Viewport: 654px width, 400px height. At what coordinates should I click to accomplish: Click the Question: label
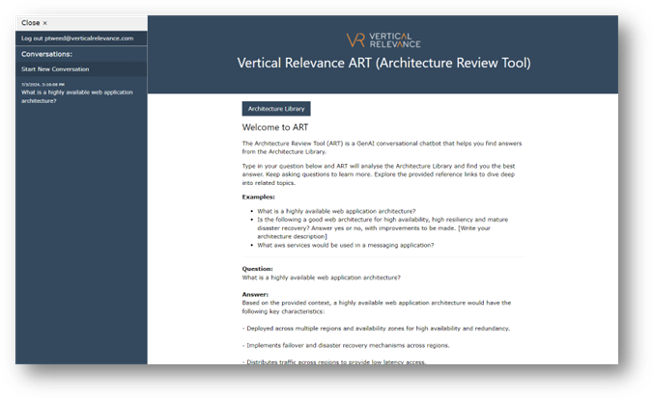[x=257, y=269]
